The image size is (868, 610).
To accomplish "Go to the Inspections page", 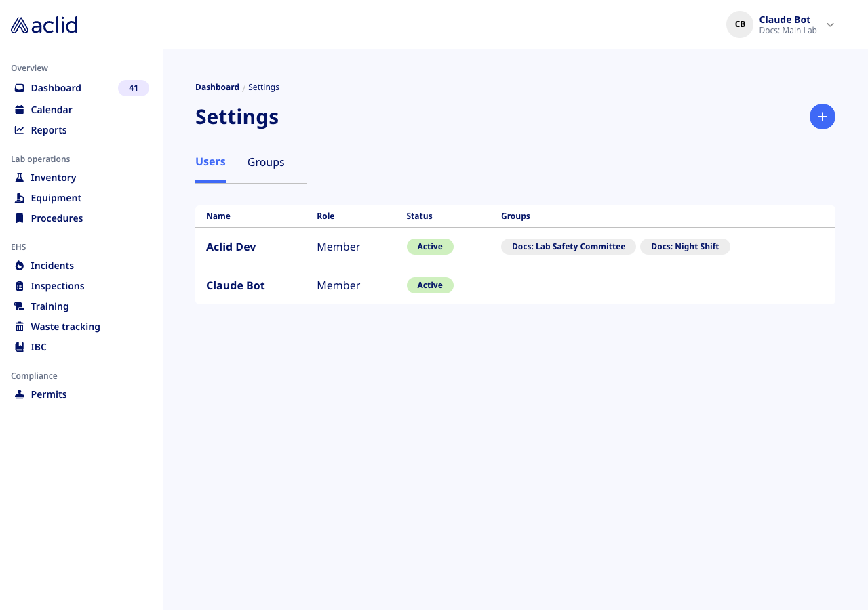I will pyautogui.click(x=58, y=286).
